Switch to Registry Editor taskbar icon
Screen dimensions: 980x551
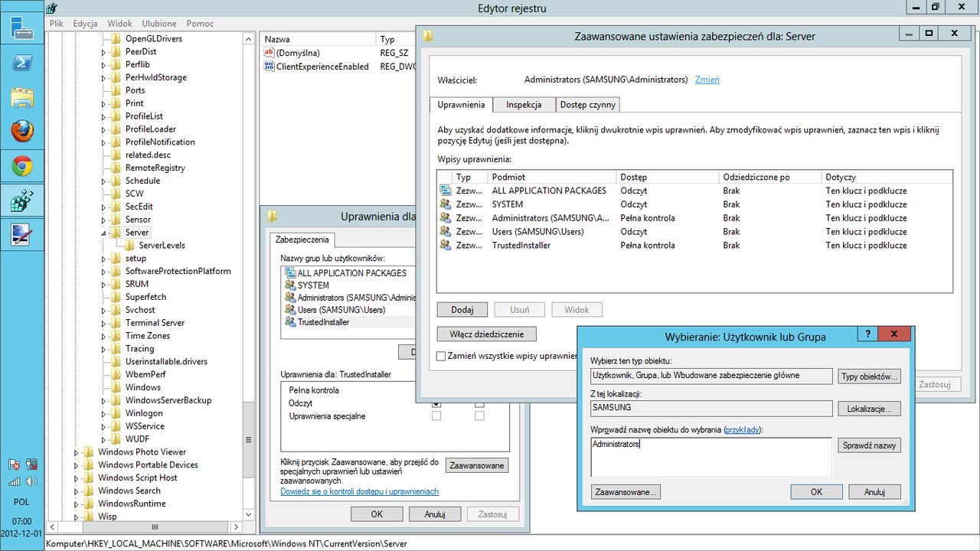(22, 201)
